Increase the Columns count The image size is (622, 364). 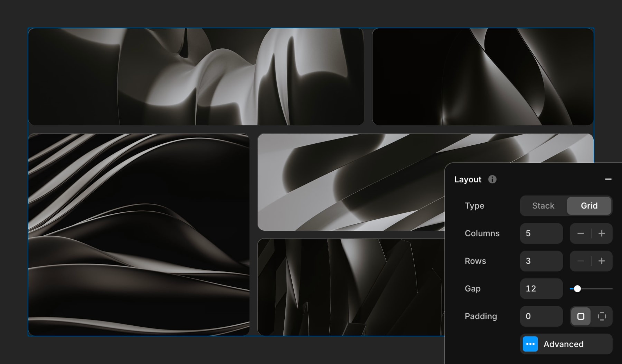(x=602, y=233)
